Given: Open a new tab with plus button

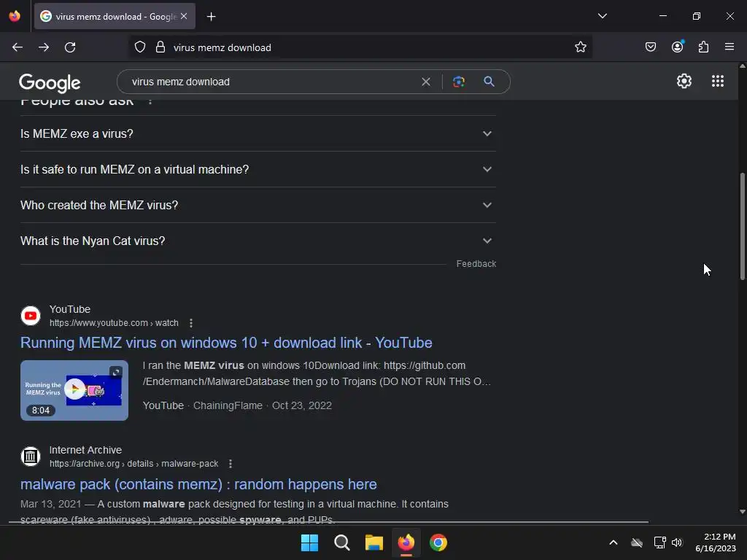Looking at the screenshot, I should pos(211,17).
